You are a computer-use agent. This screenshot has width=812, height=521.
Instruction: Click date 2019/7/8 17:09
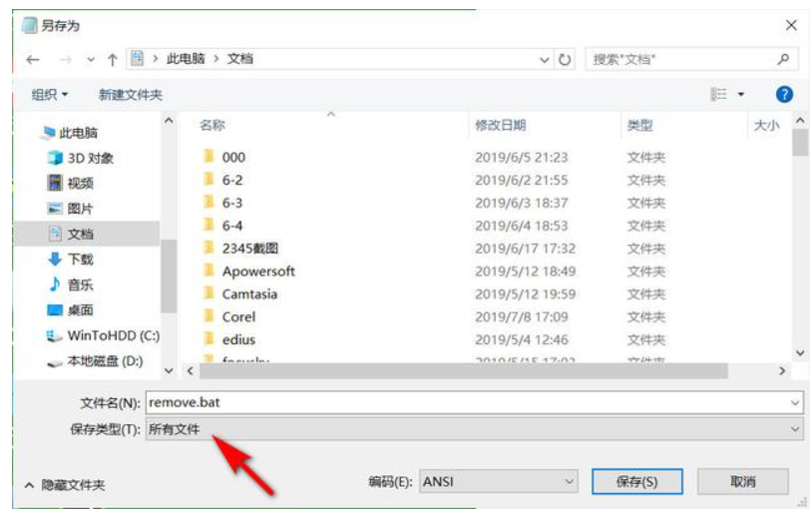521,317
